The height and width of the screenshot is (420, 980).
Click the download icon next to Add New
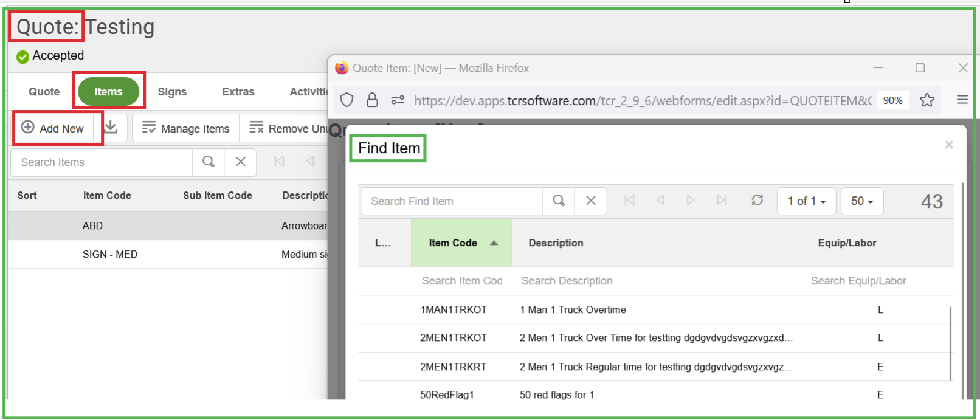click(x=111, y=127)
